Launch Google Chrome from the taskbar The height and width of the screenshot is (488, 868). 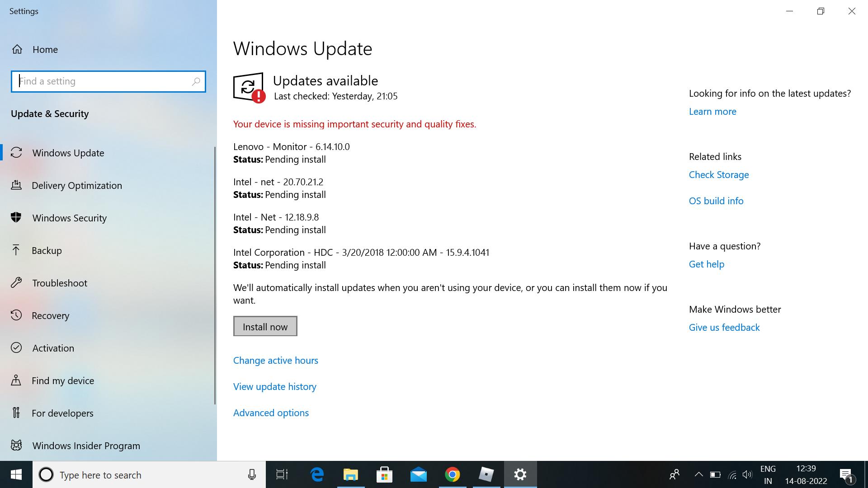pos(453,474)
